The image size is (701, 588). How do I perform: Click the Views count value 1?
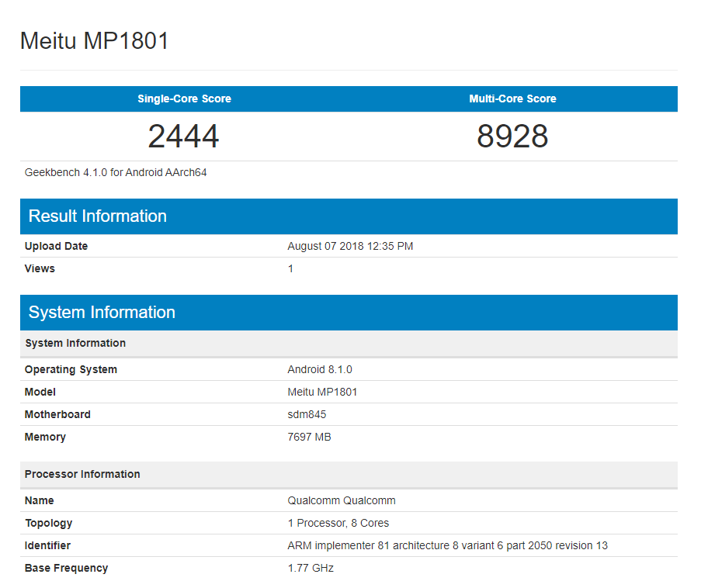point(290,268)
